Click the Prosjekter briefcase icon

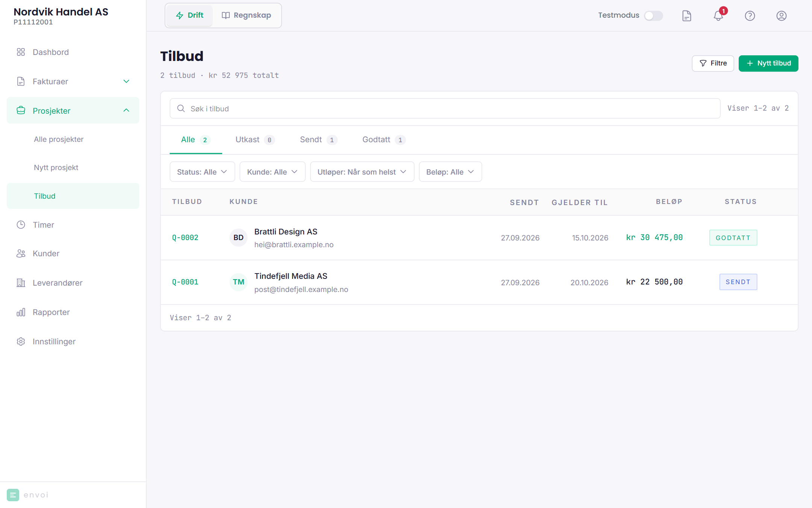[21, 111]
